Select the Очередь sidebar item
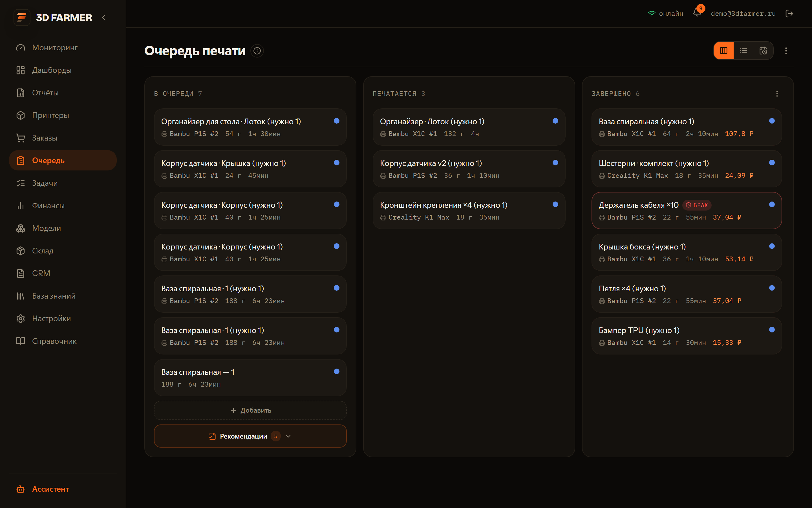This screenshot has height=508, width=812. pos(63,160)
